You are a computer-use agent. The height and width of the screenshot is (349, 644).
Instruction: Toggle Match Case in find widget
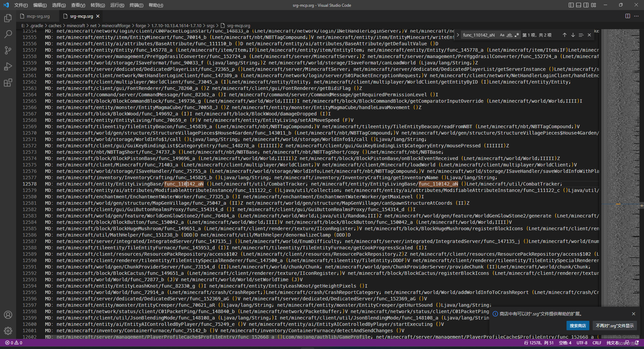tap(502, 35)
